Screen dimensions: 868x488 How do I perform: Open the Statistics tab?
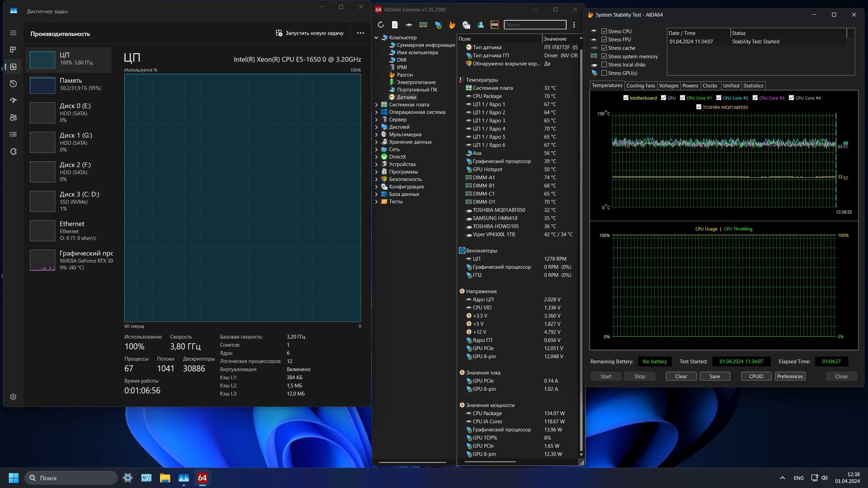pyautogui.click(x=753, y=86)
